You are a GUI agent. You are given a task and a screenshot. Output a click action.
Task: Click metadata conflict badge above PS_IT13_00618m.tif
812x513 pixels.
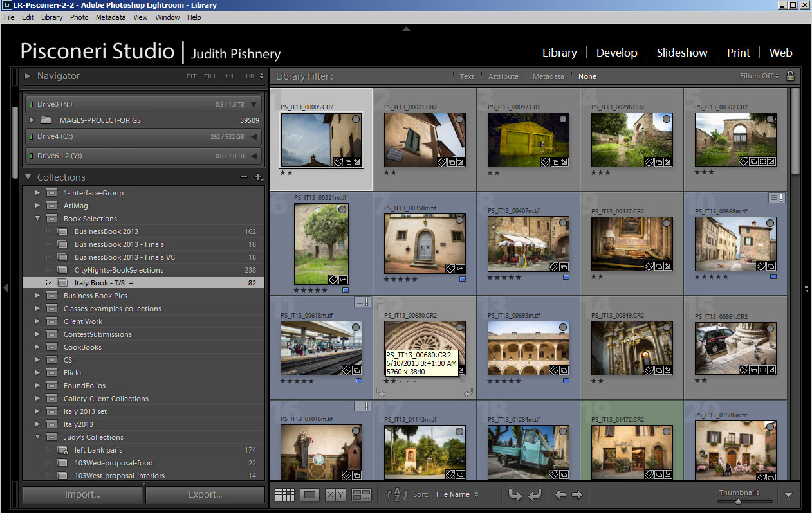pyautogui.click(x=363, y=302)
